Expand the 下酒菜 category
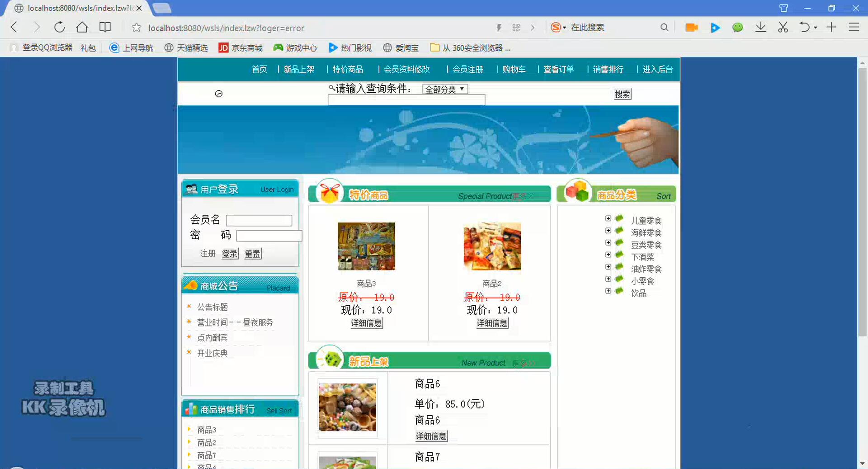This screenshot has width=868, height=469. tap(608, 255)
